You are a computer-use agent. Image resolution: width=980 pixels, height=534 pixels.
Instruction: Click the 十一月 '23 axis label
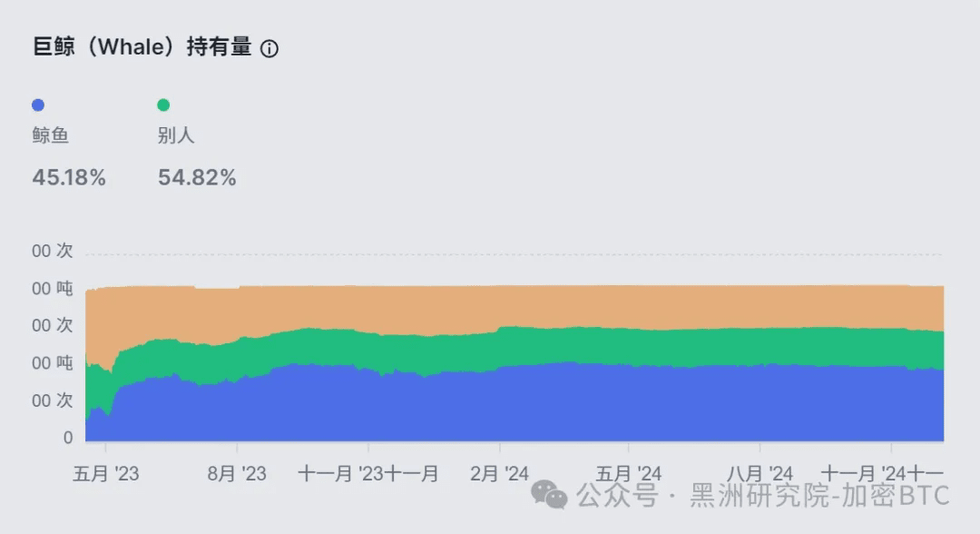340,474
